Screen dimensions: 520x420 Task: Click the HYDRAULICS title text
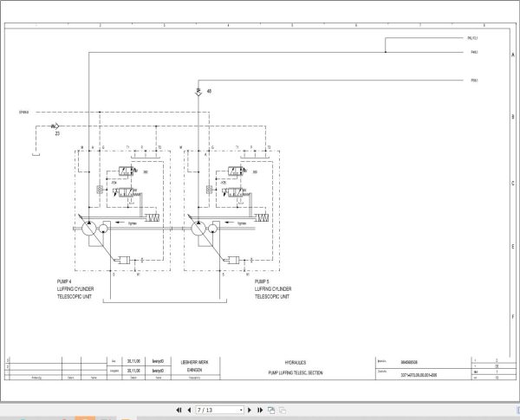[296, 363]
